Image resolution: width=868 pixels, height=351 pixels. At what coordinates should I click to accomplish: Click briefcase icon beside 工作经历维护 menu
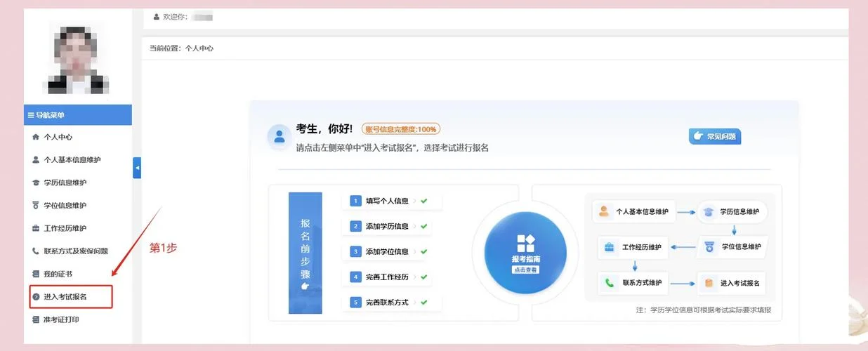point(36,228)
